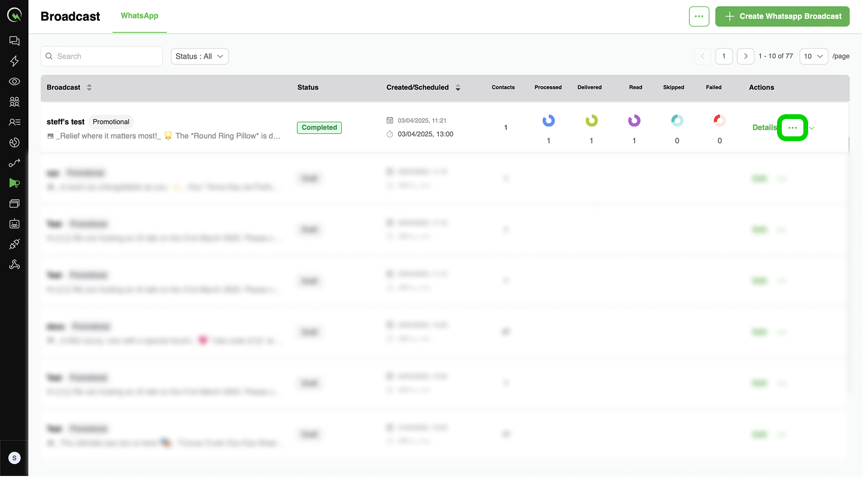
Task: Sort by Created/Scheduled column arrows
Action: (x=458, y=87)
